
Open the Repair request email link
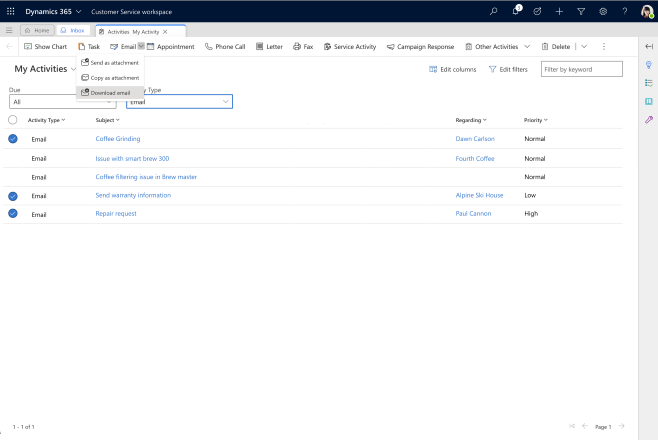(x=116, y=214)
